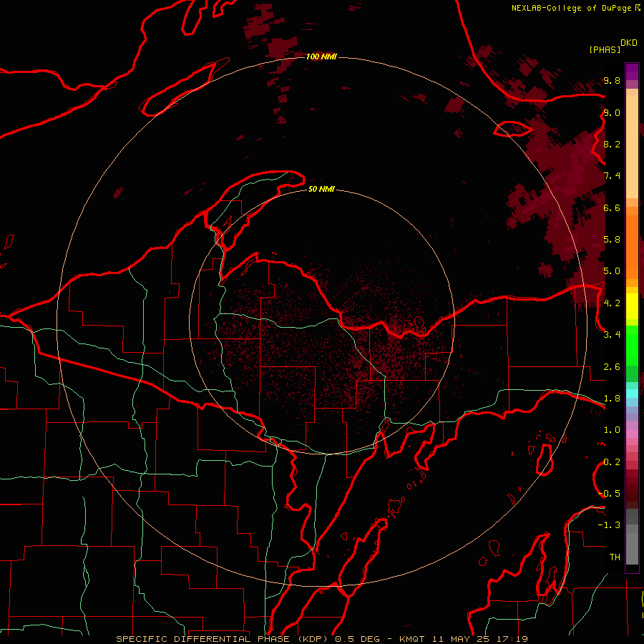Click the 1.8 scale value
This screenshot has width=644, height=644.
(612, 399)
